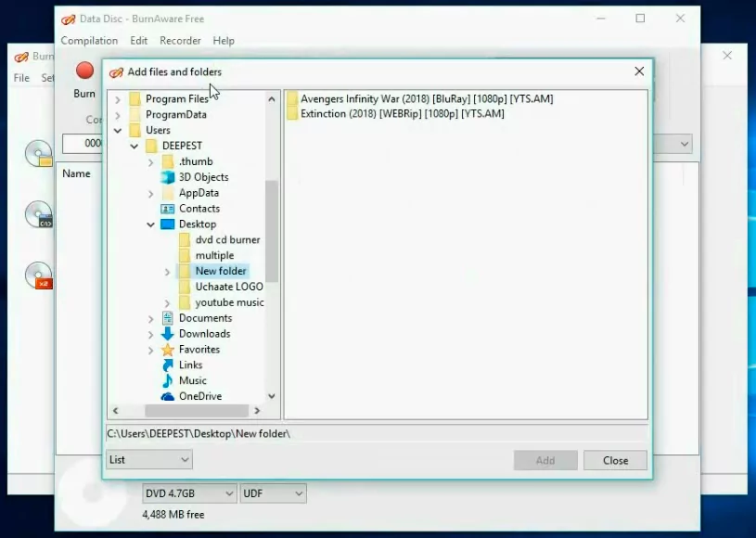This screenshot has height=538, width=756.
Task: Click the tree horizontal scrollbar left arrow
Action: tap(115, 411)
